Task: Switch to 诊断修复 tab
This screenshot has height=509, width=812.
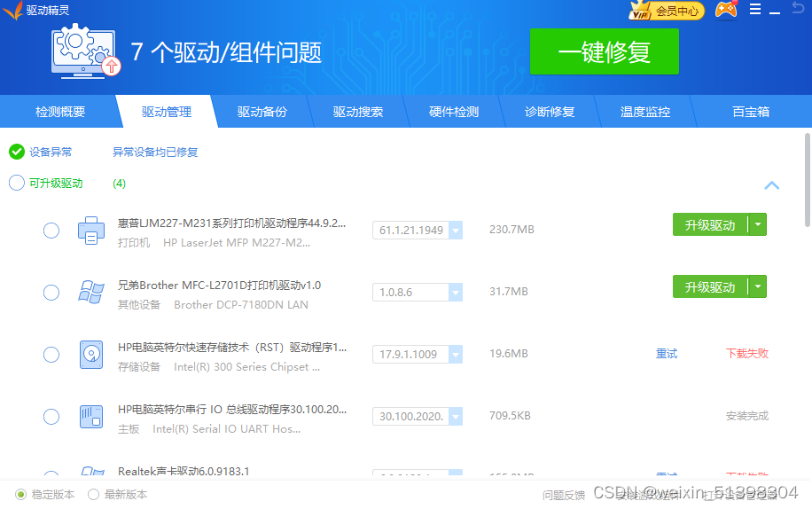Action: pos(550,112)
